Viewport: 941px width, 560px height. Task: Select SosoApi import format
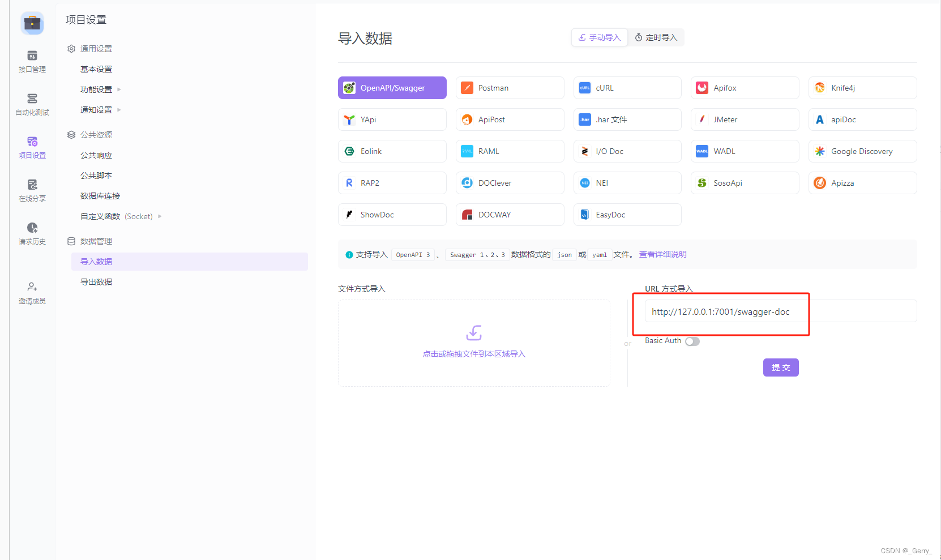coord(745,183)
